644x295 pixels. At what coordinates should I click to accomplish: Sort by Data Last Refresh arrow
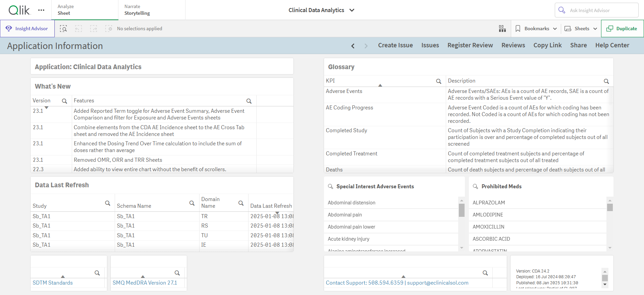pyautogui.click(x=277, y=213)
